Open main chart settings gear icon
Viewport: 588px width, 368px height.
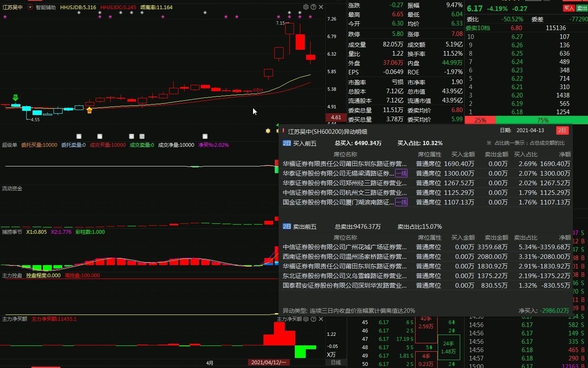coord(306,7)
